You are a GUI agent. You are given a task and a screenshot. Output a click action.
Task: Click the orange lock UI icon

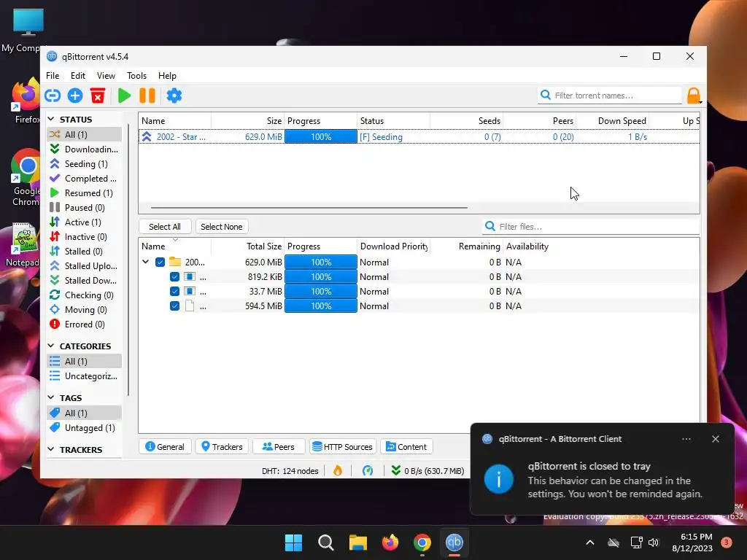point(694,96)
